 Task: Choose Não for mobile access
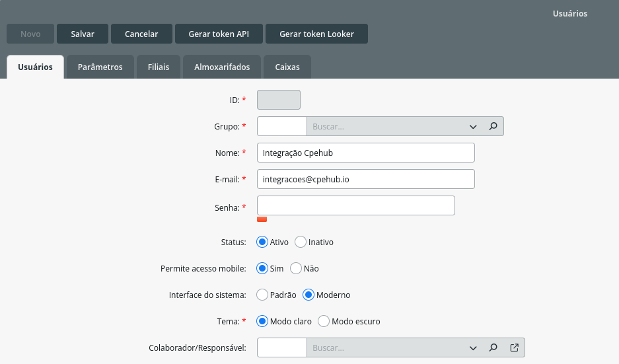(x=296, y=268)
